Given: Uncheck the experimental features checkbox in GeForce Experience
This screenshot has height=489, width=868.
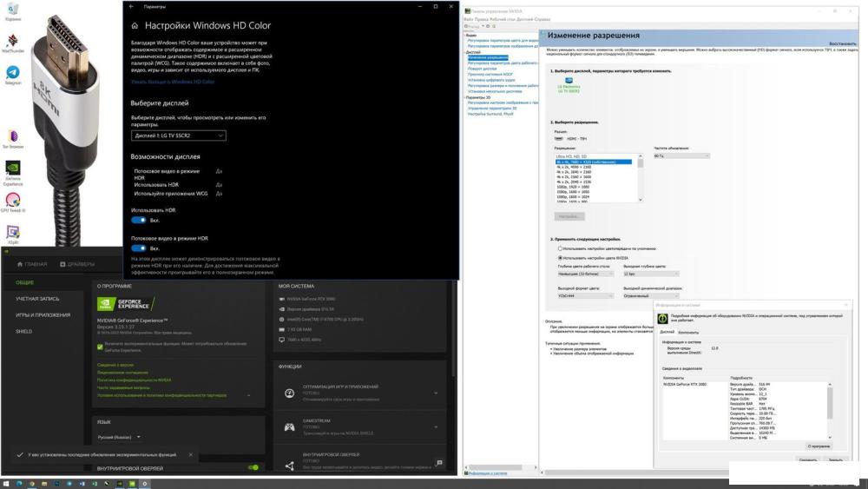Looking at the screenshot, I should 100,347.
